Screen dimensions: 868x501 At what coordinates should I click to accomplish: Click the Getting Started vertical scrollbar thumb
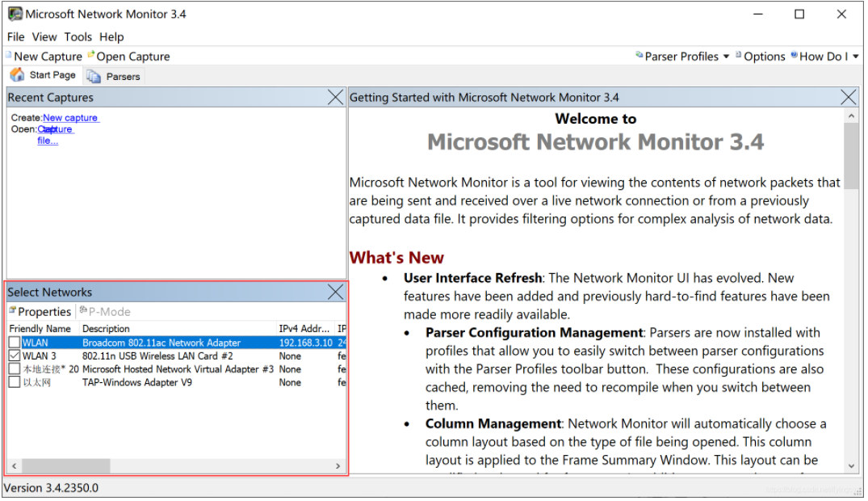click(851, 157)
